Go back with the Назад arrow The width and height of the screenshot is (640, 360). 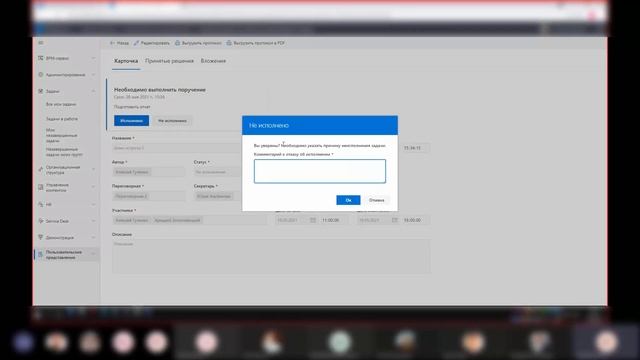[x=112, y=43]
